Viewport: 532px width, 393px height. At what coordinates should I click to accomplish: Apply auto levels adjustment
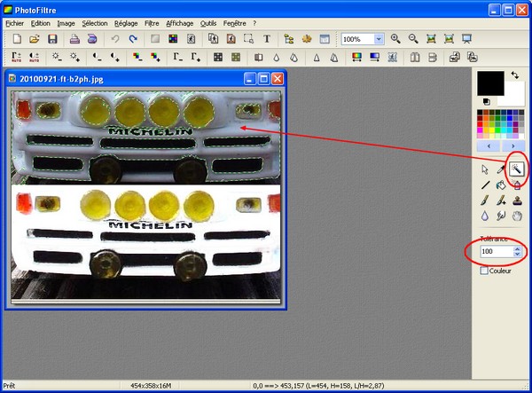coord(17,57)
